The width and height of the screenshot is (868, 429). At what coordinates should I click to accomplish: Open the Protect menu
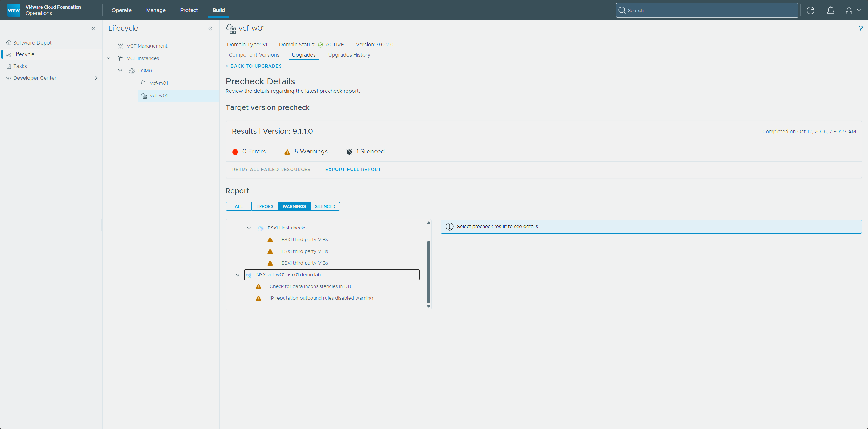[189, 10]
